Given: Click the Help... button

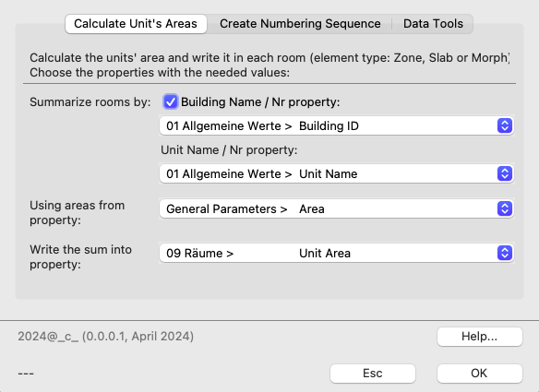Looking at the screenshot, I should 480,337.
